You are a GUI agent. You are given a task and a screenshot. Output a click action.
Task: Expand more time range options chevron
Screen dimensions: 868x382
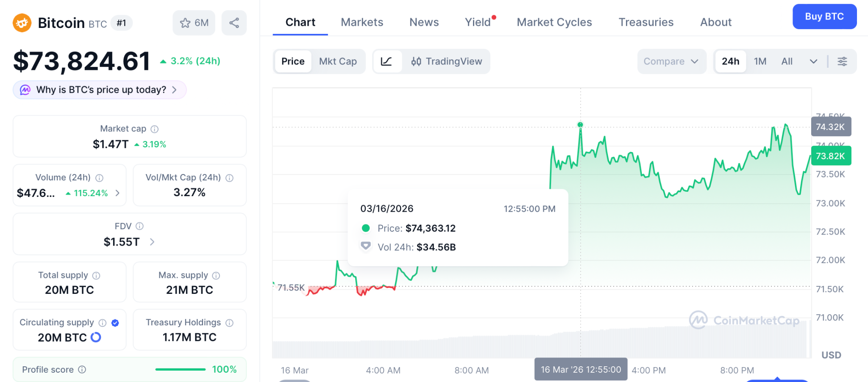(813, 61)
